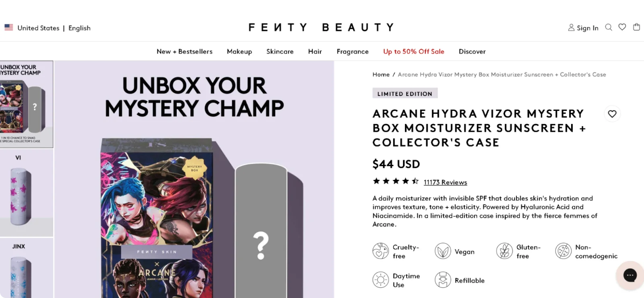Click the chat support bubble icon
Screen dimensions: 644x298
pyautogui.click(x=630, y=275)
